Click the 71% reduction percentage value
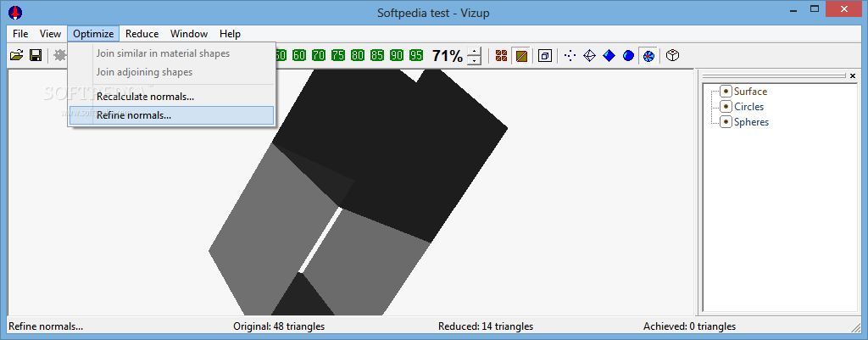This screenshot has height=340, width=868. pyautogui.click(x=448, y=55)
